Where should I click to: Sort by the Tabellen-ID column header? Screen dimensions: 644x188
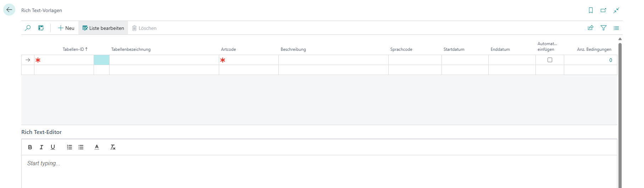click(75, 49)
